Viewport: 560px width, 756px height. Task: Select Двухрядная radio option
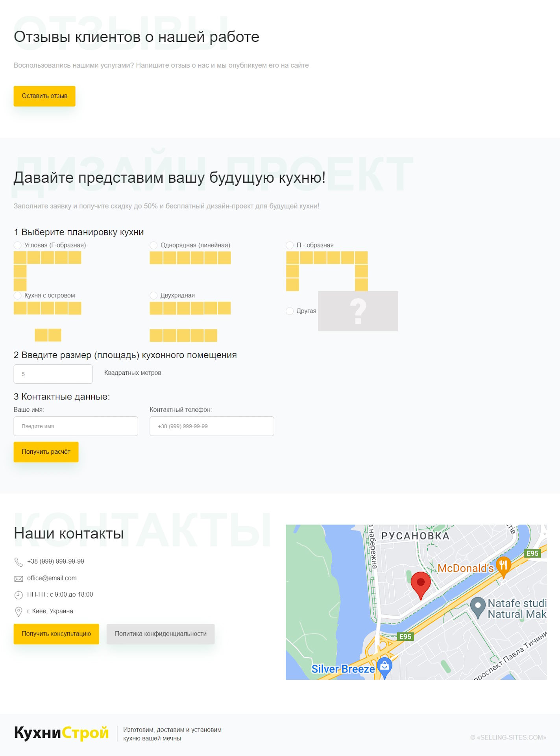click(x=153, y=296)
